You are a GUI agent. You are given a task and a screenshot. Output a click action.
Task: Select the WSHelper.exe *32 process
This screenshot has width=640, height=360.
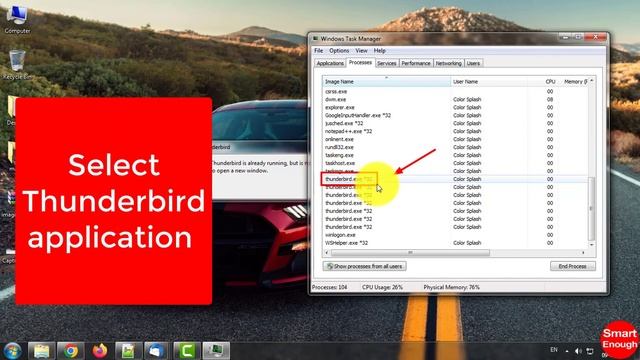click(455, 243)
